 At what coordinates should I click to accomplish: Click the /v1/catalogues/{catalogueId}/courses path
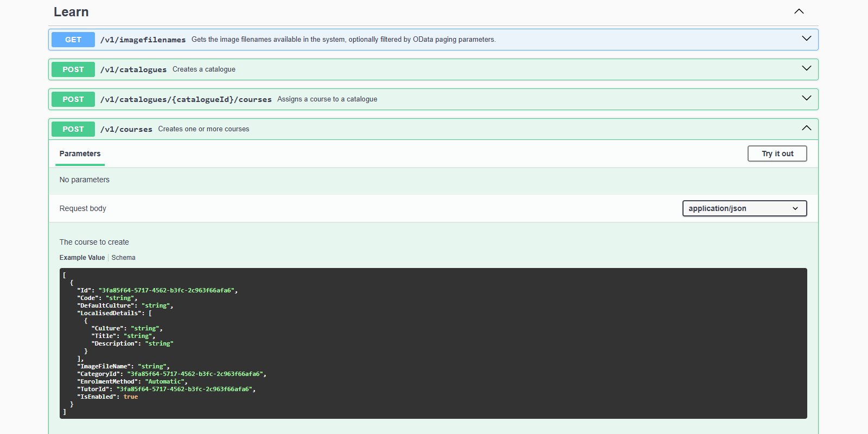click(186, 99)
